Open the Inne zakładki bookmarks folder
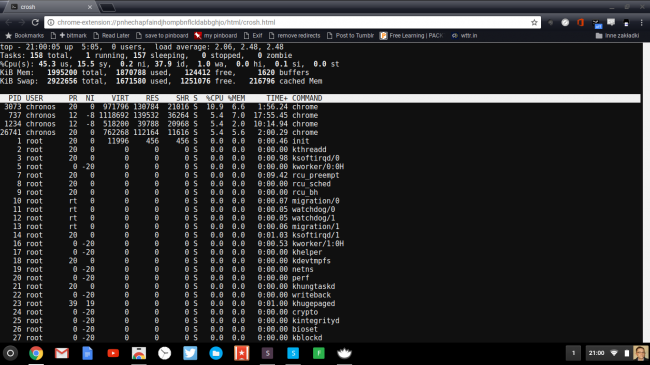Viewport: 650px width, 365px height. coord(618,36)
